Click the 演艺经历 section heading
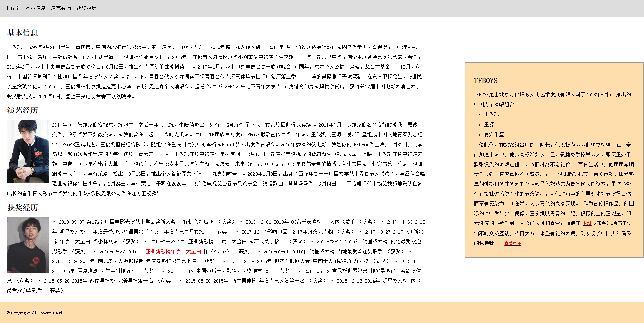 click(22, 110)
